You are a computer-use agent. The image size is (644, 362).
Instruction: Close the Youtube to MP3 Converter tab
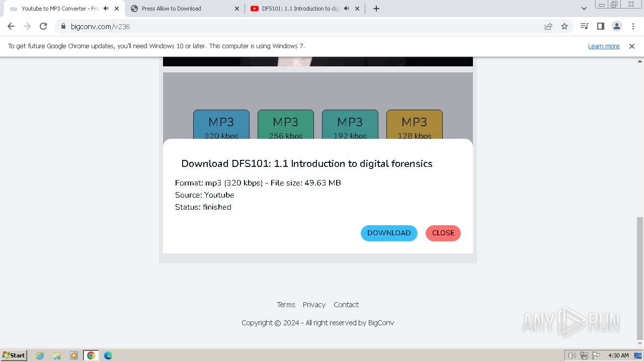tap(117, 9)
